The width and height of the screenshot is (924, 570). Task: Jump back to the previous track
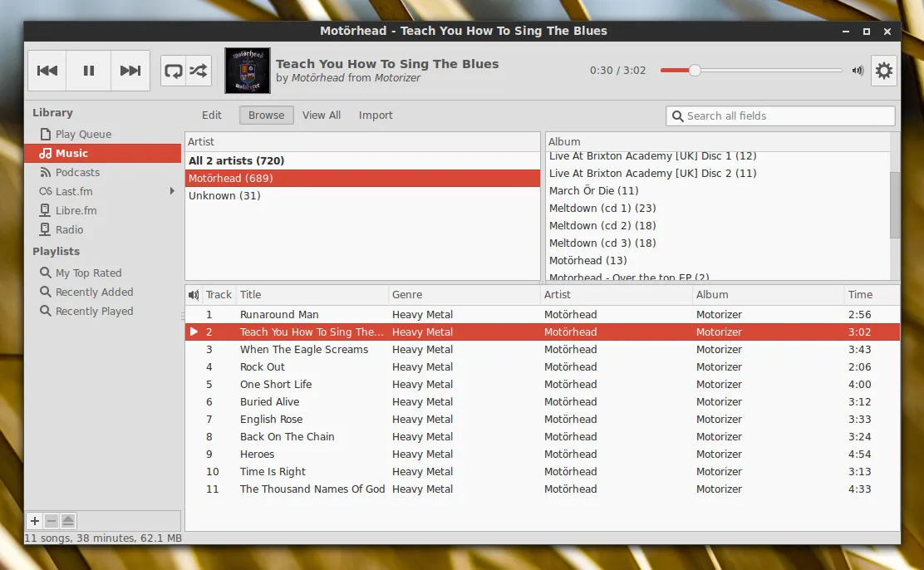[x=47, y=71]
